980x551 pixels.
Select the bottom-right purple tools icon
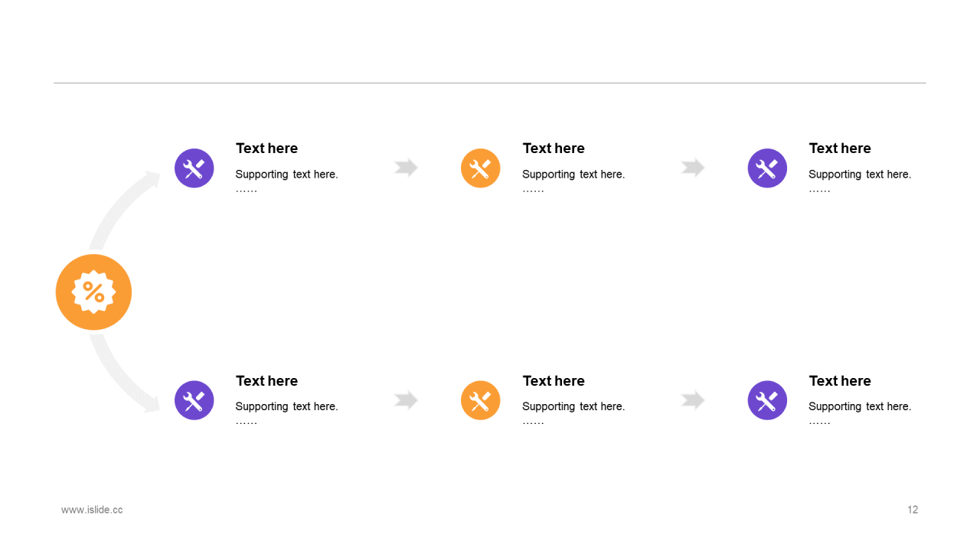[767, 400]
